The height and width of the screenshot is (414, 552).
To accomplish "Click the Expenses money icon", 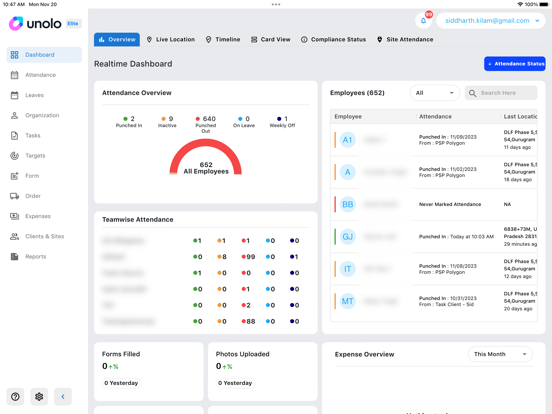I will [x=14, y=216].
